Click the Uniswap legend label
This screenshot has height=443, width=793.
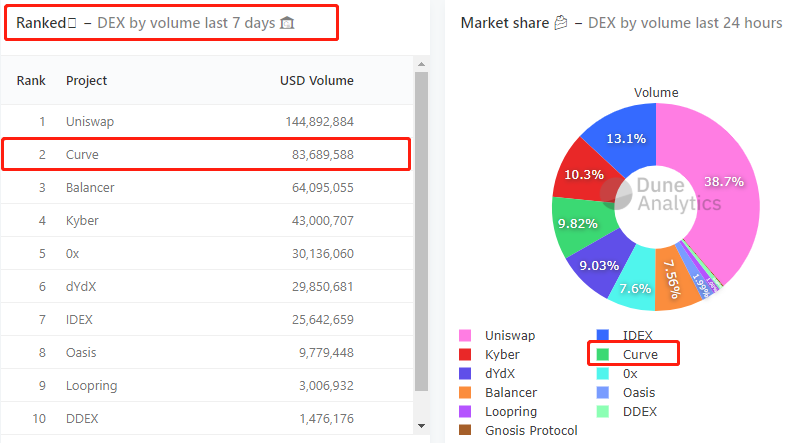510,336
